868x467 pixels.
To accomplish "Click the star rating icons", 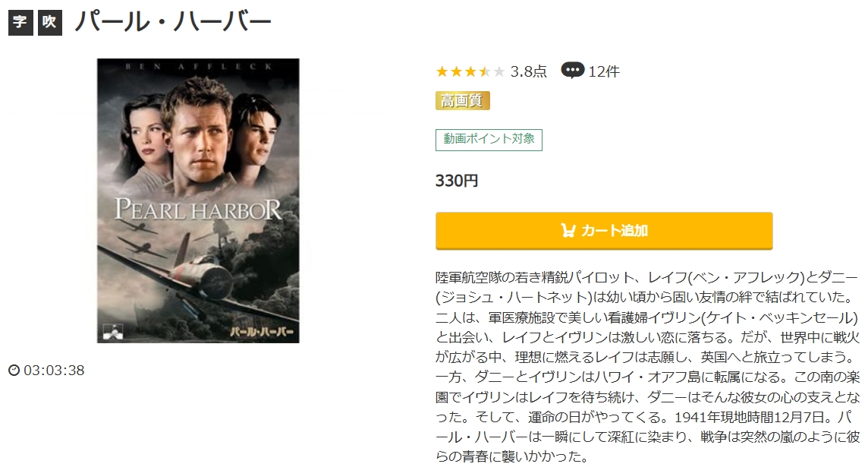I will [470, 71].
